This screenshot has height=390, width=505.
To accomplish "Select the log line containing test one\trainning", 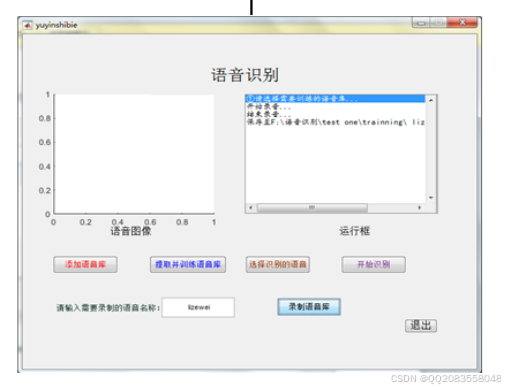I will coord(335,122).
